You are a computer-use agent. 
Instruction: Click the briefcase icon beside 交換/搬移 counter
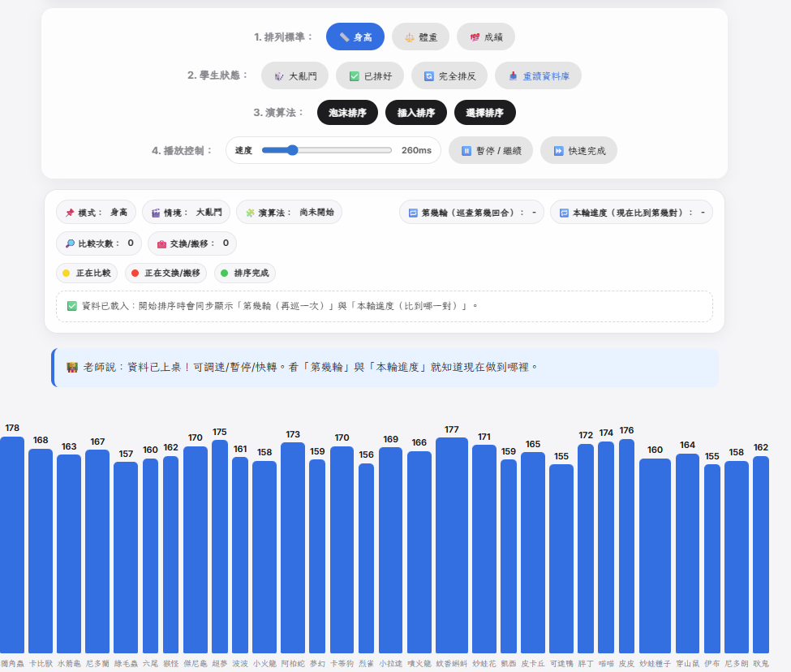tap(161, 243)
